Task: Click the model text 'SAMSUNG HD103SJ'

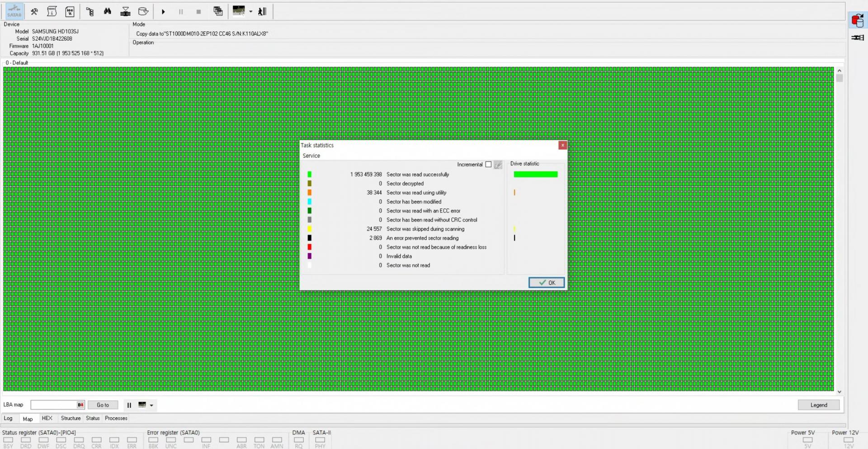Action: [55, 32]
